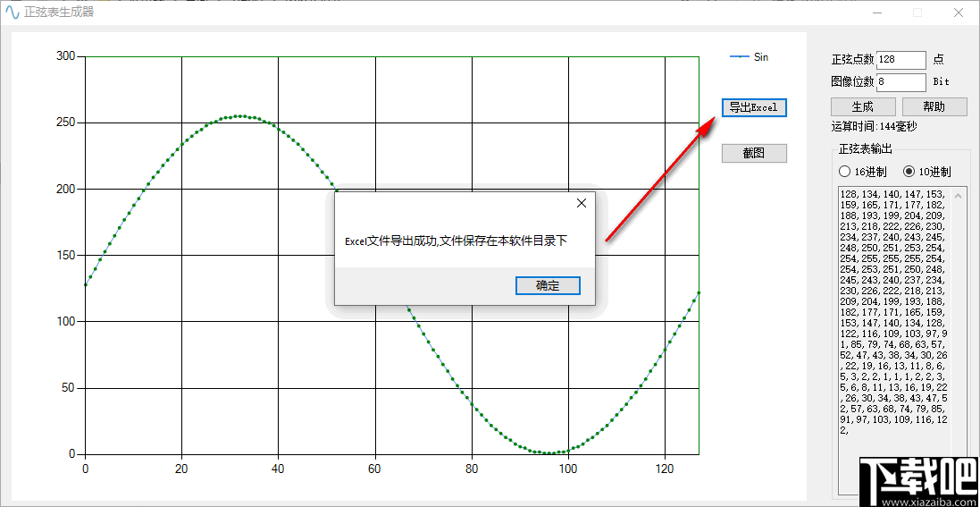Viewport: 980px width, 507px height.
Task: Focus the 图像位数 input field
Action: coord(901,82)
